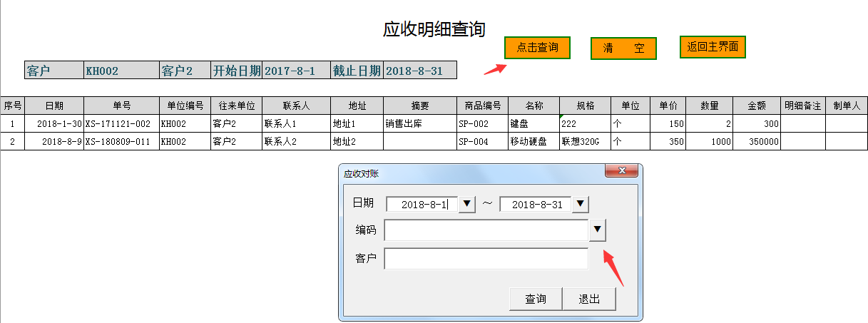Select order number XS-171121-002
Viewport: 868px width, 323px height.
(121, 123)
